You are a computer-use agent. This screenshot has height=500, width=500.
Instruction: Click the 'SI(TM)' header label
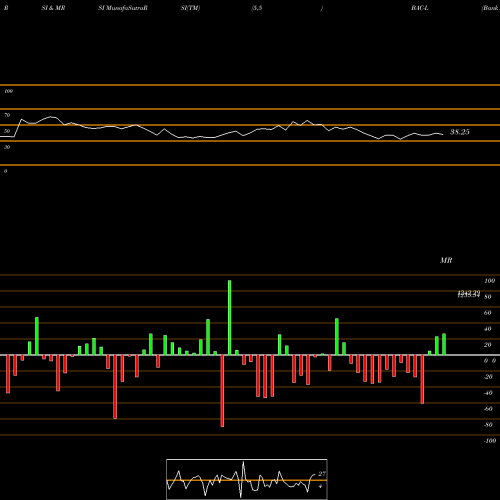[190, 8]
